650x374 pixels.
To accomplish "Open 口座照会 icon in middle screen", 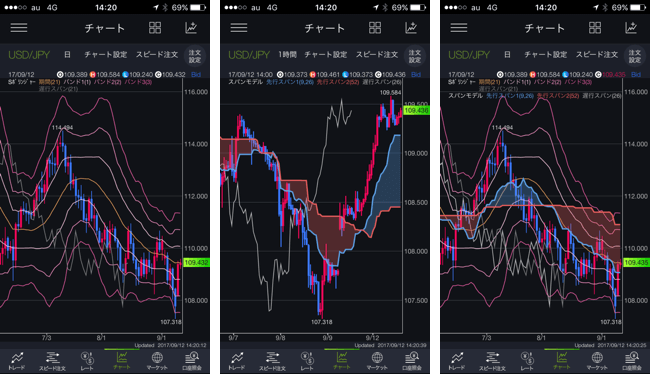I will [x=412, y=361].
